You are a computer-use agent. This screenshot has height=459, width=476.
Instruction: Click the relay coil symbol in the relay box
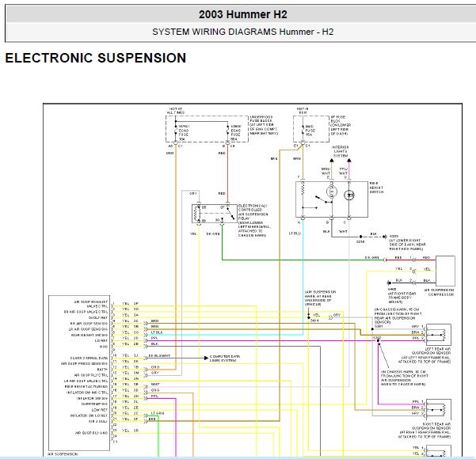(x=198, y=214)
